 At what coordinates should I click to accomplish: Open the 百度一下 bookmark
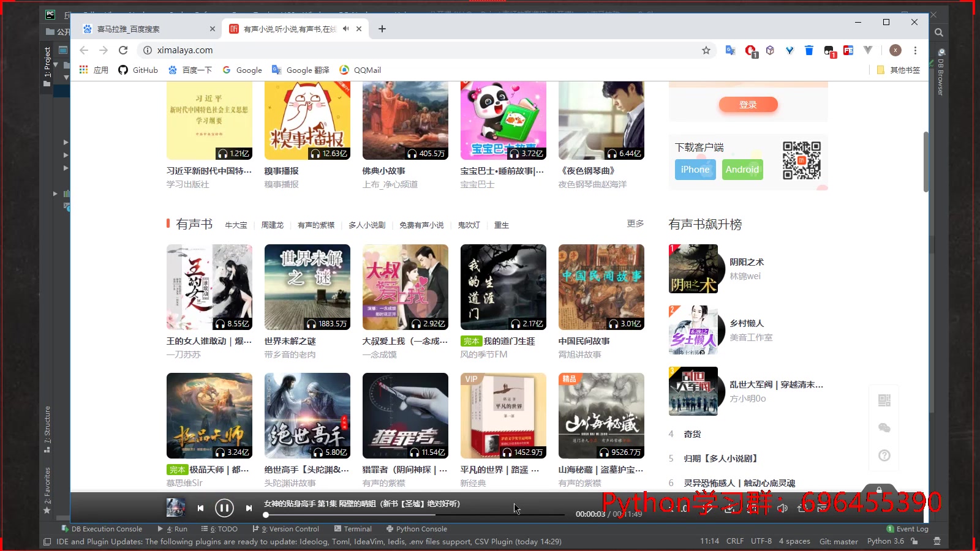190,70
